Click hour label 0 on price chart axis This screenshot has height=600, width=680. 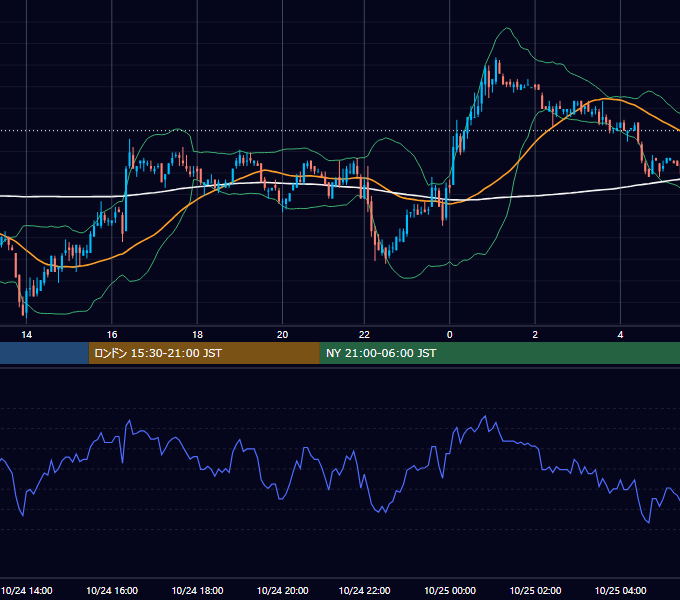[x=450, y=334]
